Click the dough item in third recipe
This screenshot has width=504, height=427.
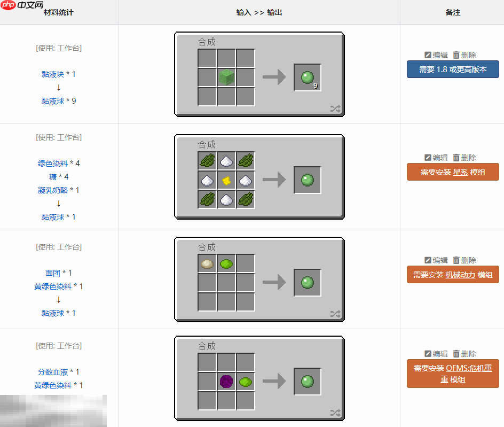point(207,264)
